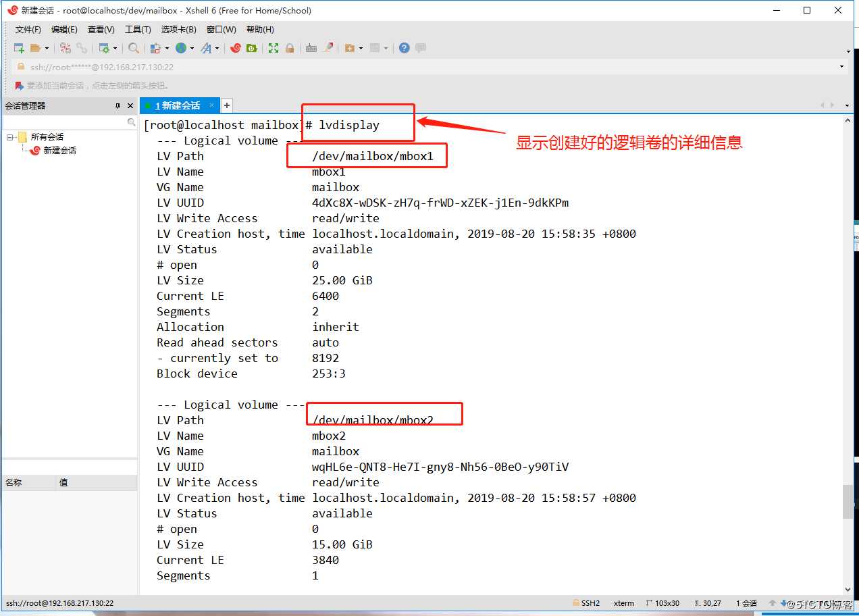Viewport: 859px width, 616px height.
Task: Open the color scheme dropdown arrow
Action: click(x=192, y=48)
